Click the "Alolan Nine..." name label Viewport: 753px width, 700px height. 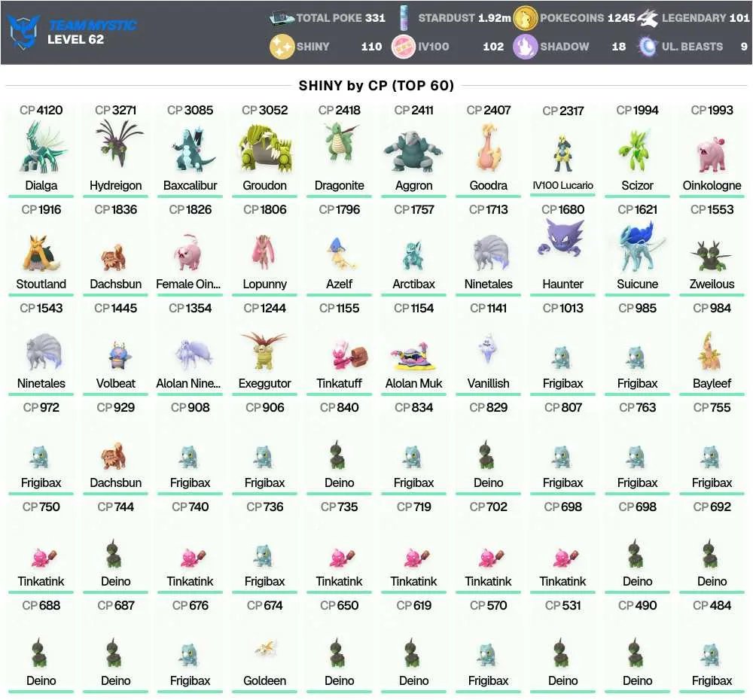[188, 383]
